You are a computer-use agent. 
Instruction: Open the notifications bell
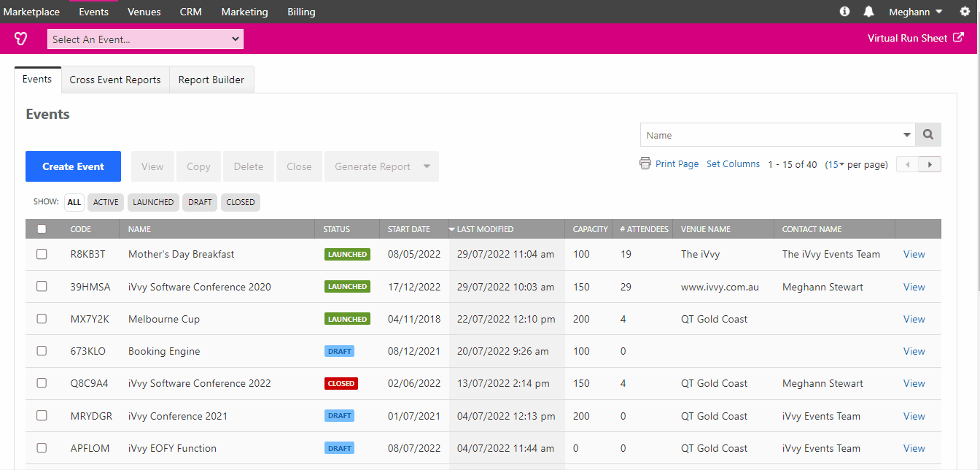tap(868, 12)
